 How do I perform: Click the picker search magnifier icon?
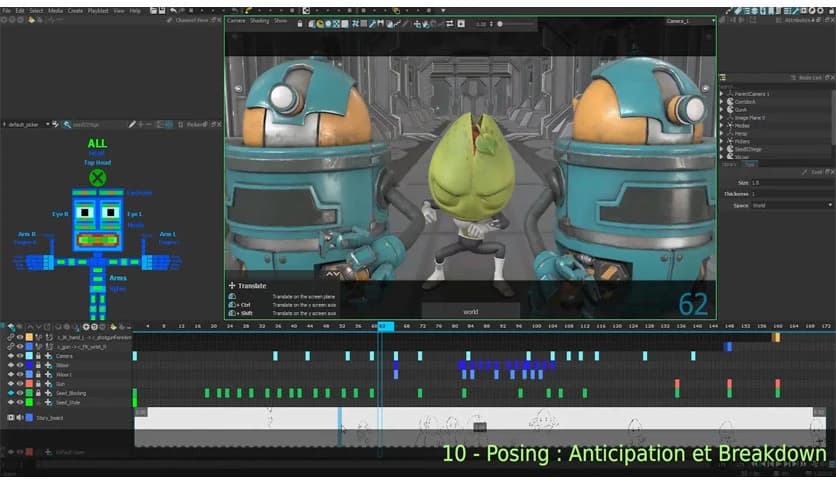(x=67, y=125)
